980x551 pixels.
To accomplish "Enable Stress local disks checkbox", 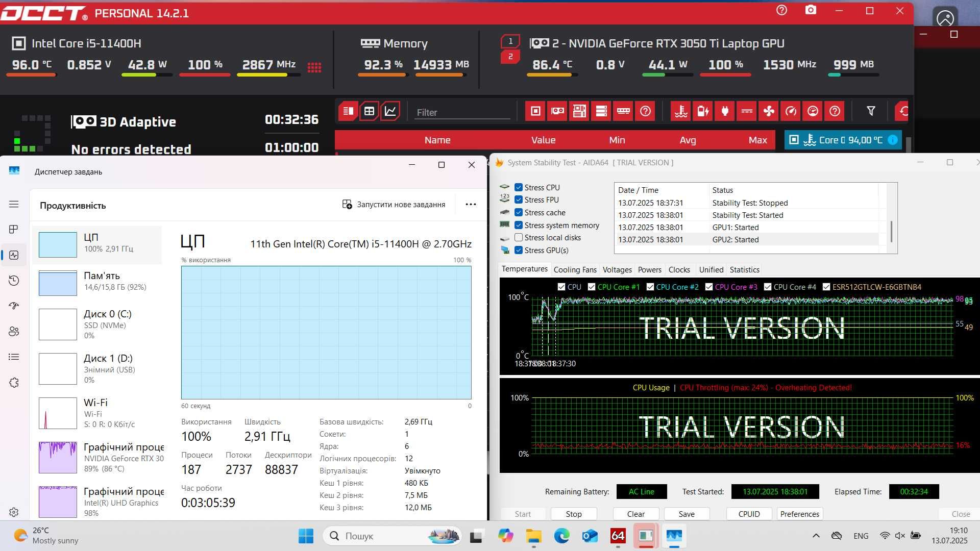I will (x=519, y=237).
